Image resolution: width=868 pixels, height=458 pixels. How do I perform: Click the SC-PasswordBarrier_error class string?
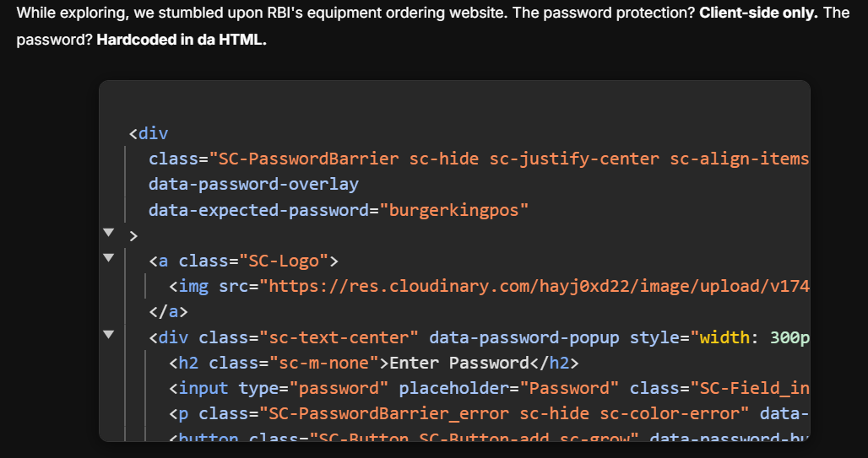coord(504,414)
